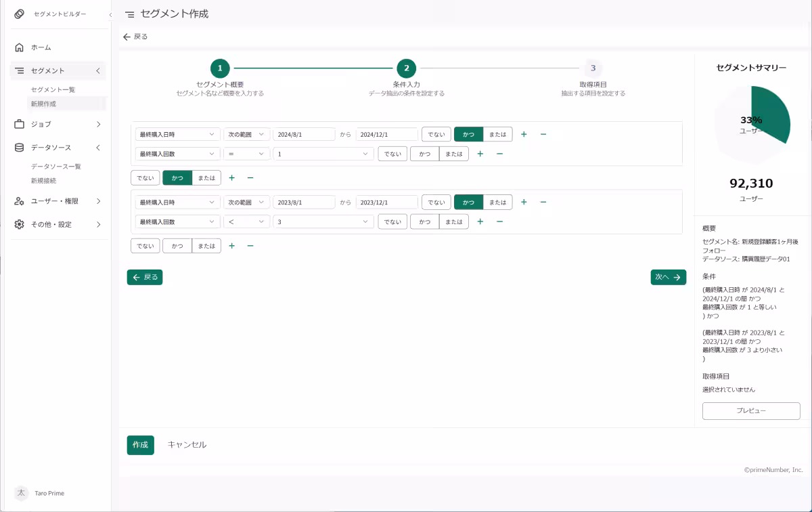Select かつ in the bottom-most operator group
The height and width of the screenshot is (512, 812).
click(x=177, y=246)
